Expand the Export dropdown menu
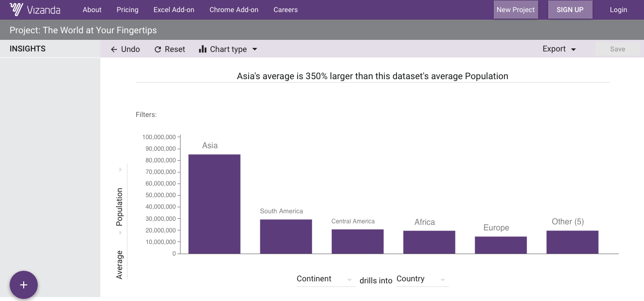This screenshot has width=644, height=301. pos(573,49)
